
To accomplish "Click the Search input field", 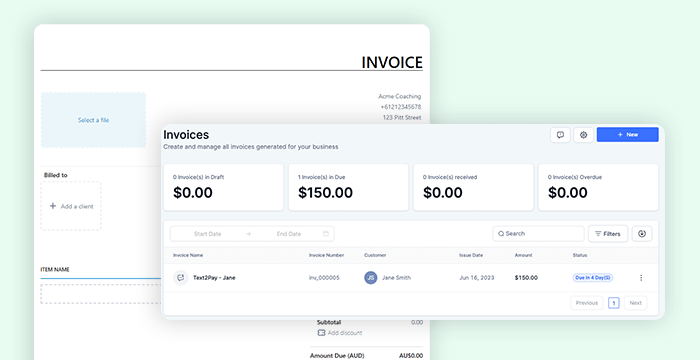I will click(538, 234).
